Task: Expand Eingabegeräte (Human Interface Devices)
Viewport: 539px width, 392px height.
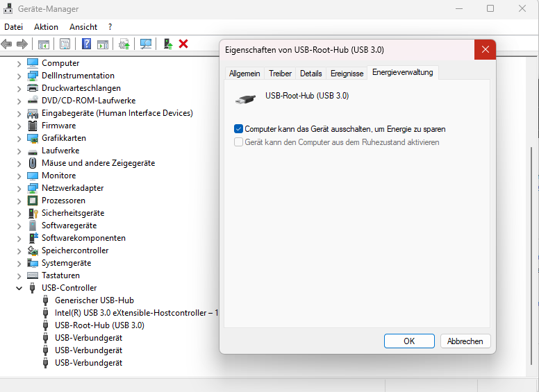Action: pyautogui.click(x=19, y=114)
